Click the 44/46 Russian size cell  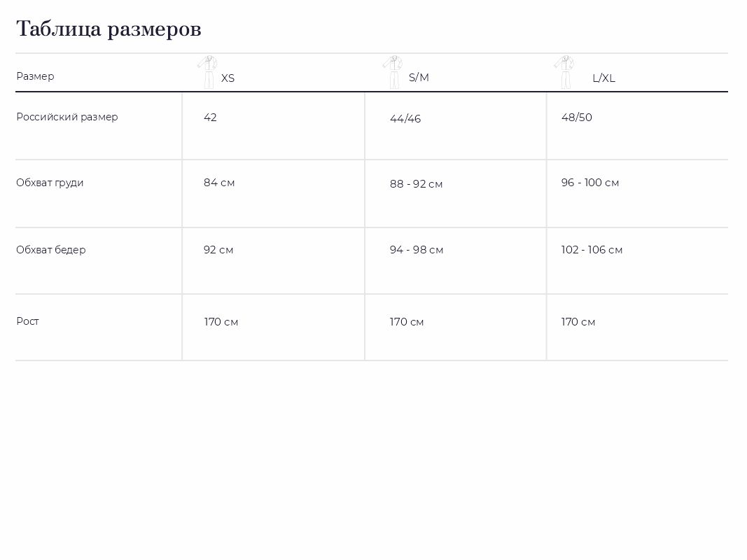pos(405,118)
